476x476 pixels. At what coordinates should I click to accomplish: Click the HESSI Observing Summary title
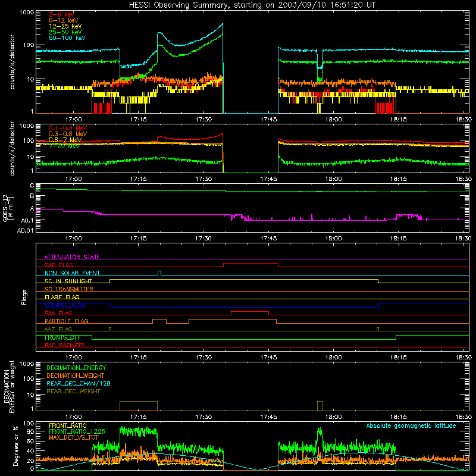pos(252,5)
